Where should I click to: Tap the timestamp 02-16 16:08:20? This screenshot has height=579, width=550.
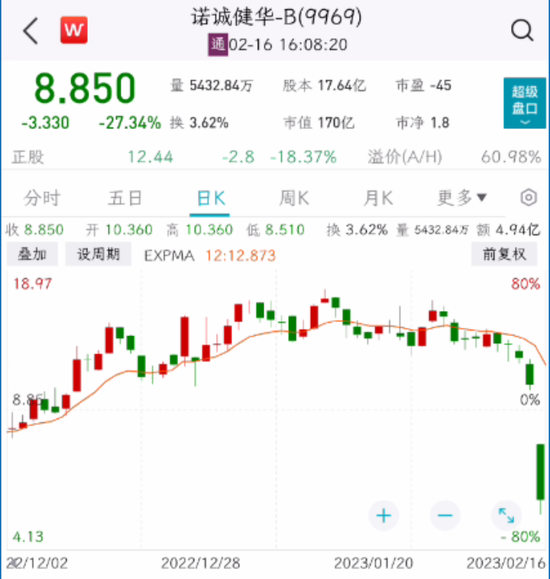288,45
